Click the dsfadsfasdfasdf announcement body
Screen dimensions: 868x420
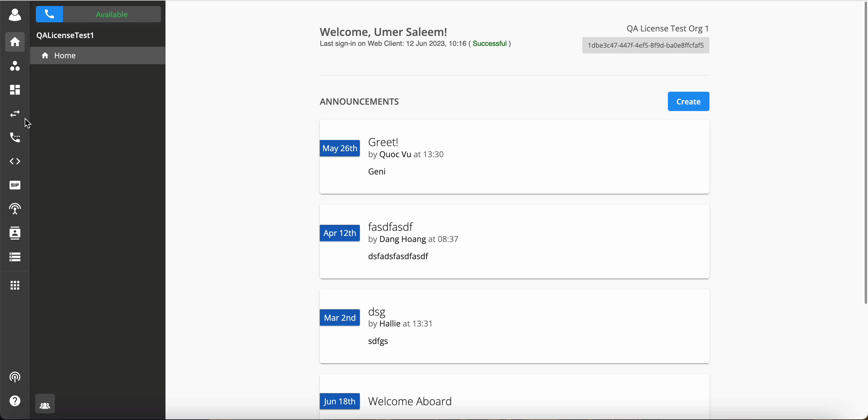pos(398,256)
